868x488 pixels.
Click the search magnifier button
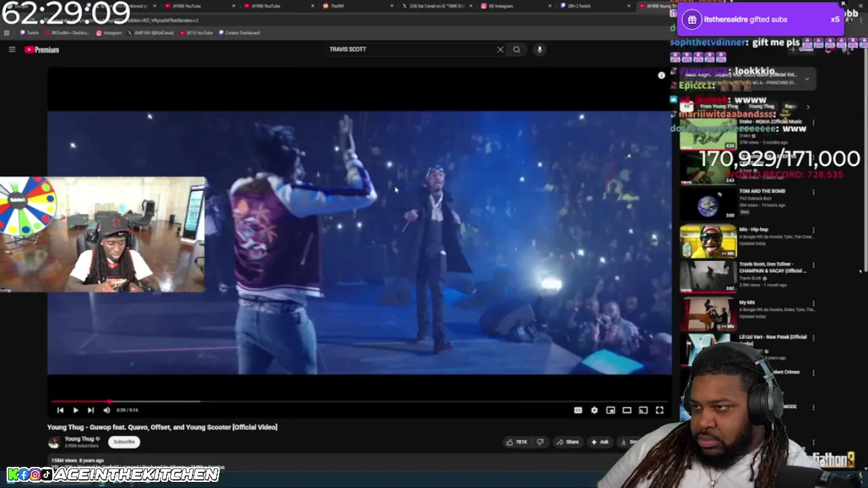pyautogui.click(x=517, y=49)
